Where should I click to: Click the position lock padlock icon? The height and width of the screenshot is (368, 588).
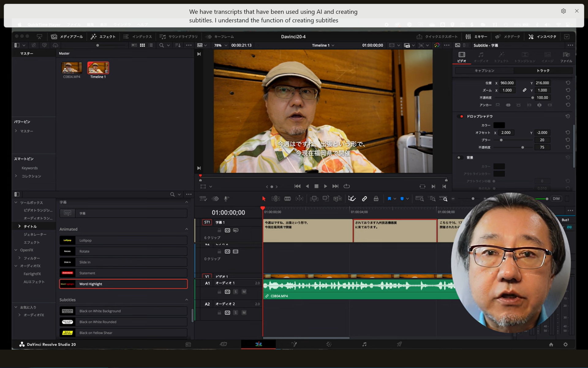click(x=376, y=199)
